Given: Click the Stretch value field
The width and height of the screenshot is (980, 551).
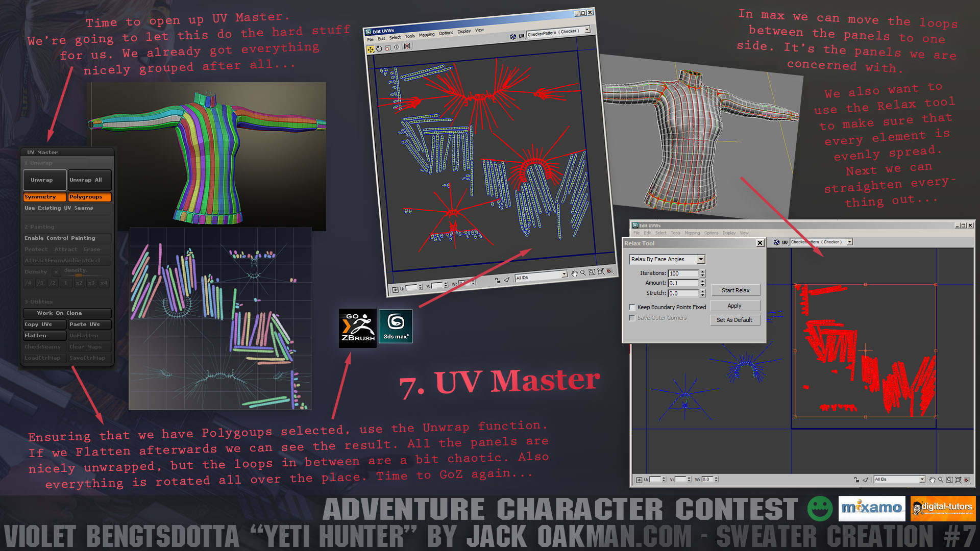Looking at the screenshot, I should pos(683,293).
